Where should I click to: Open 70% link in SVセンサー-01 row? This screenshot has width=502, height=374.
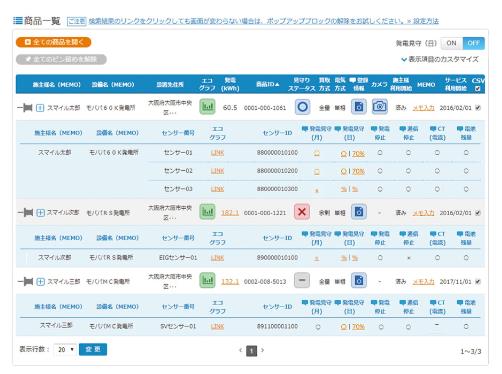coord(358,327)
